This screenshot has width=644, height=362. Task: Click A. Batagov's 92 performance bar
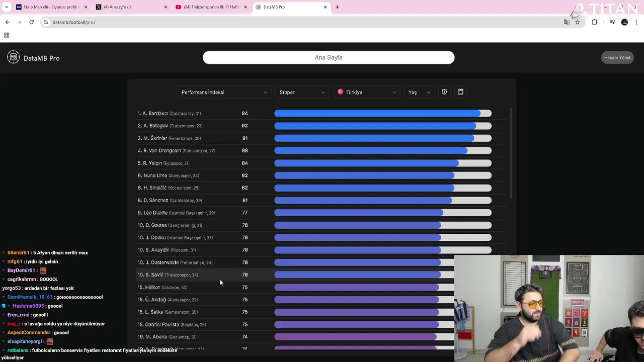tap(383, 126)
